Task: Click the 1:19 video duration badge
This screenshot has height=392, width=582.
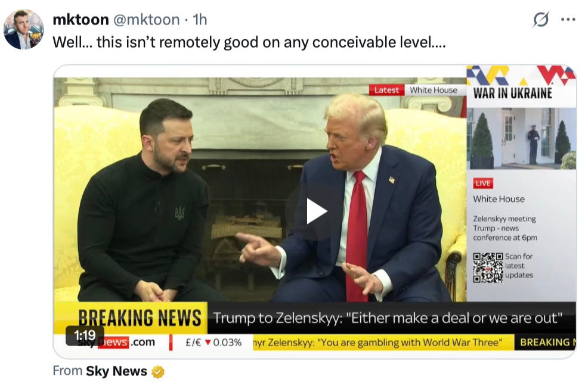Action: point(85,335)
